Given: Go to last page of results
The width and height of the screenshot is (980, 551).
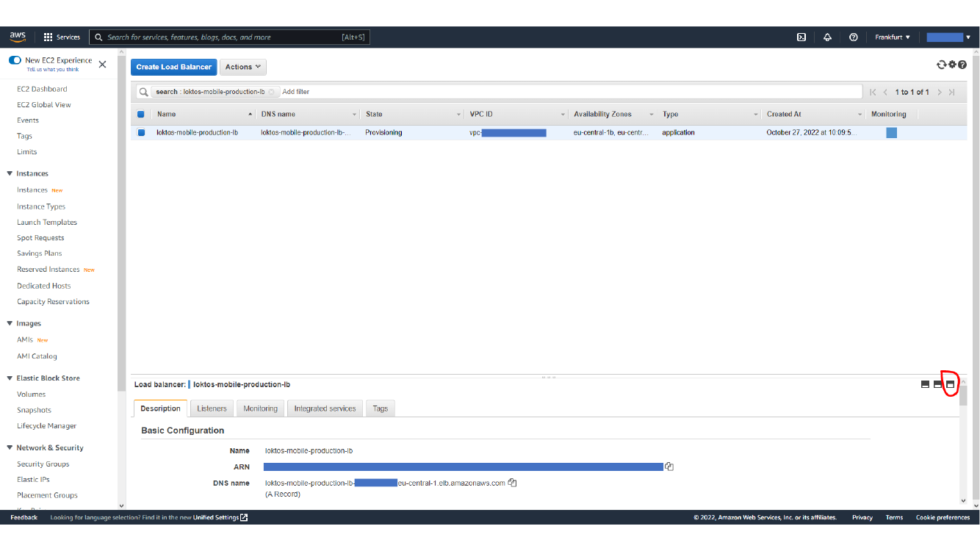Looking at the screenshot, I should (x=952, y=92).
